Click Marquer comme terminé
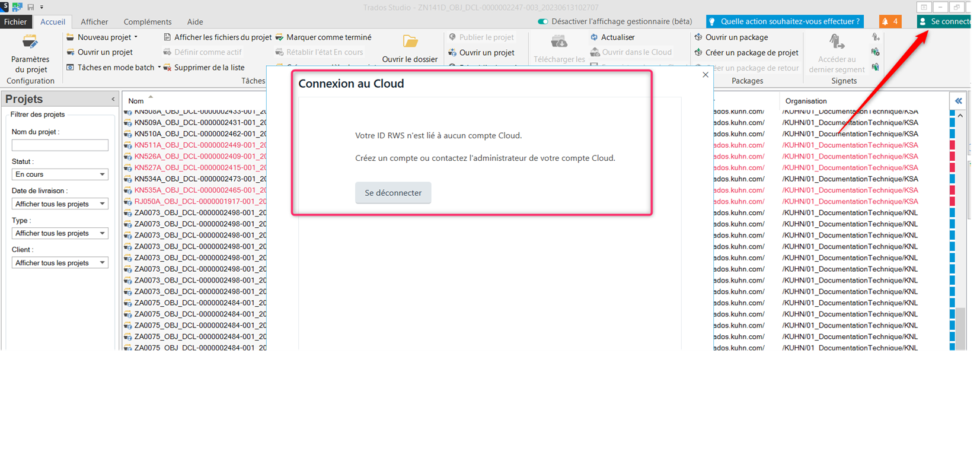The height and width of the screenshot is (464, 980). coord(324,37)
